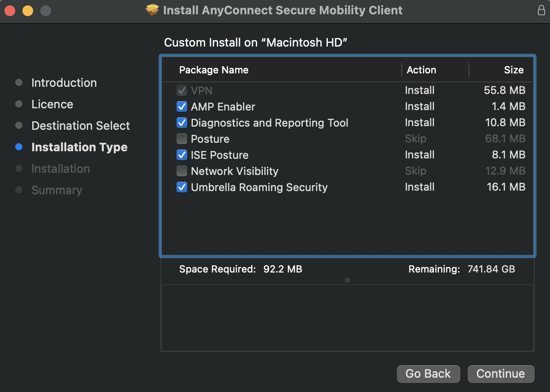Click the Size column header
The image size is (550, 392).
pyautogui.click(x=513, y=70)
